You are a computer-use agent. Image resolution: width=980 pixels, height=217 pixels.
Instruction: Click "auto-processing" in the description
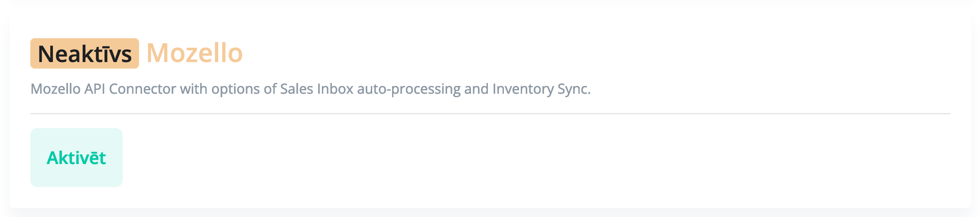click(409, 89)
